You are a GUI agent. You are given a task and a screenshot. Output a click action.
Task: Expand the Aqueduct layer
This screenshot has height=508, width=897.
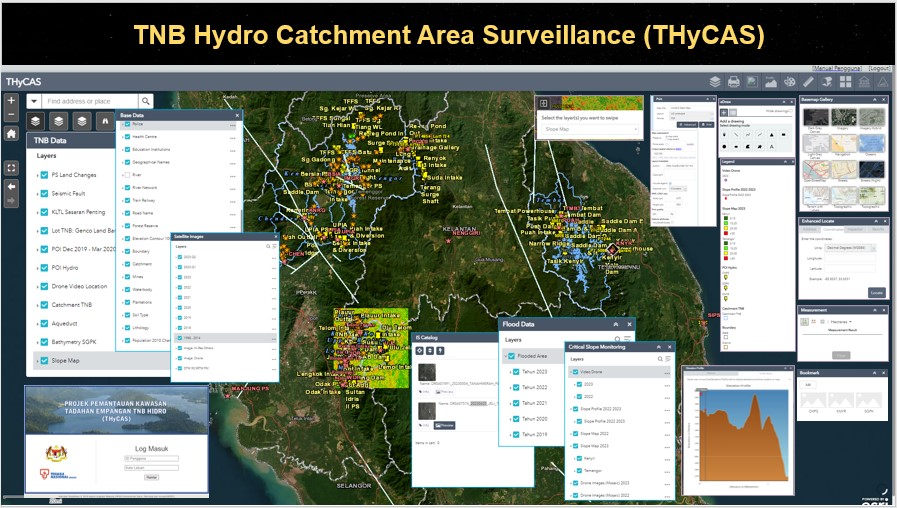point(38,324)
